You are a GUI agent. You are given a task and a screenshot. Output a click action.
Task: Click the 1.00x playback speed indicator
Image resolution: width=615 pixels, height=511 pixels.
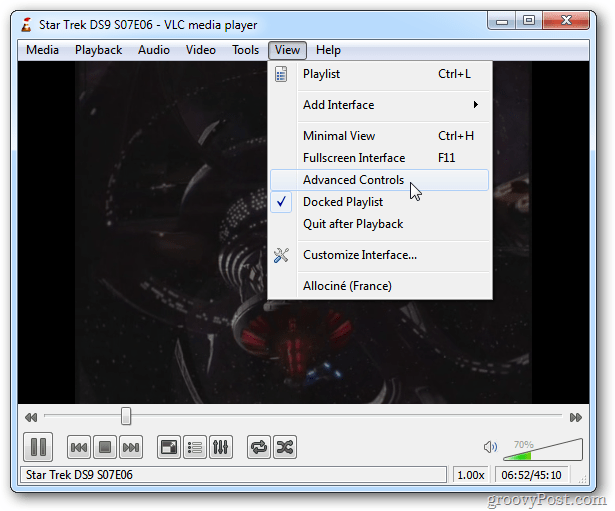[471, 475]
